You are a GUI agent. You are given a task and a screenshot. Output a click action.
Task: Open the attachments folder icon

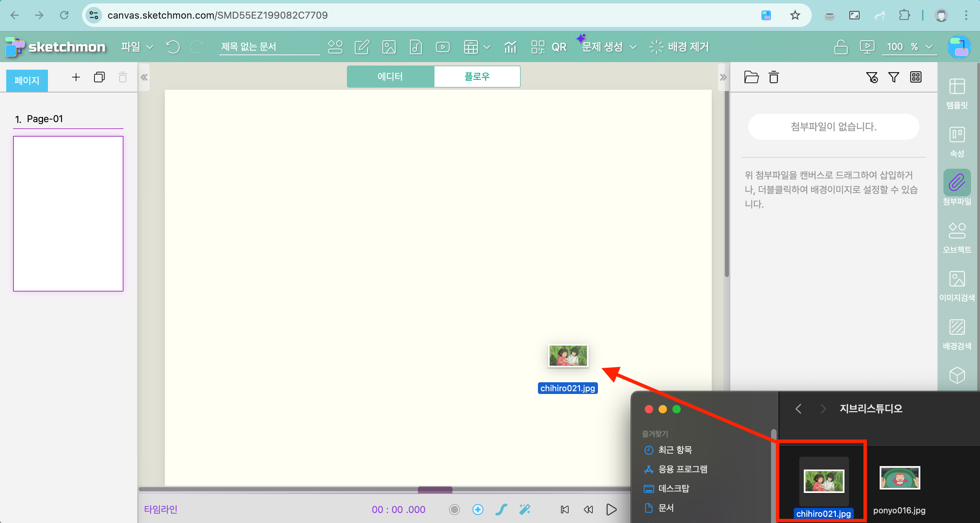[751, 77]
